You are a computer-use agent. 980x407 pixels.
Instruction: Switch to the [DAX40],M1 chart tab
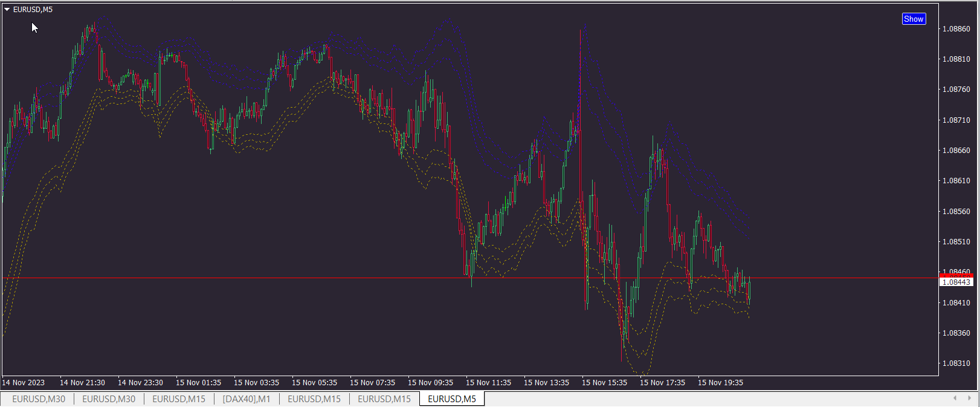click(x=247, y=399)
